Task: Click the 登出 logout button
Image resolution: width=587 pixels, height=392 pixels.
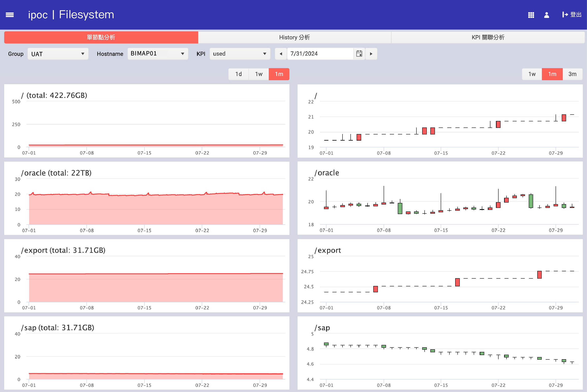Action: 572,15
